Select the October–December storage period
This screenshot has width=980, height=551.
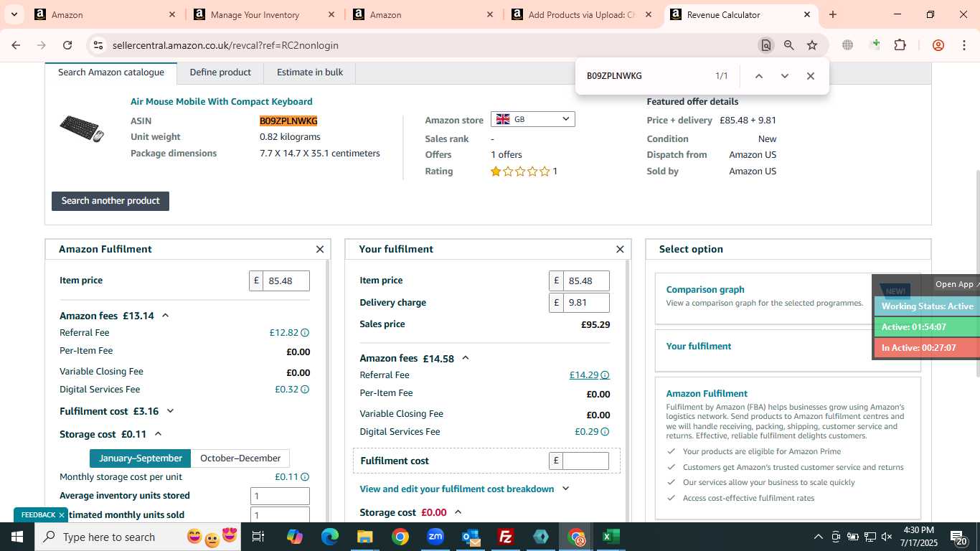click(240, 458)
